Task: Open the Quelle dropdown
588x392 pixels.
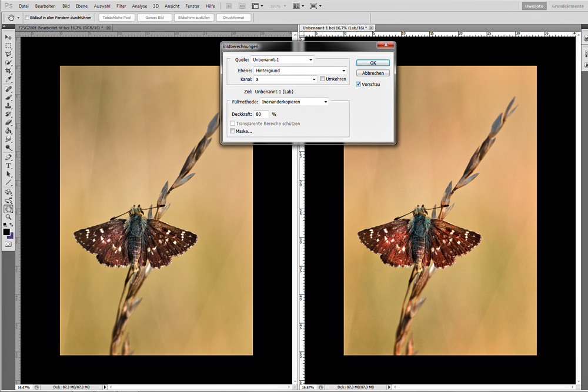Action: 282,59
